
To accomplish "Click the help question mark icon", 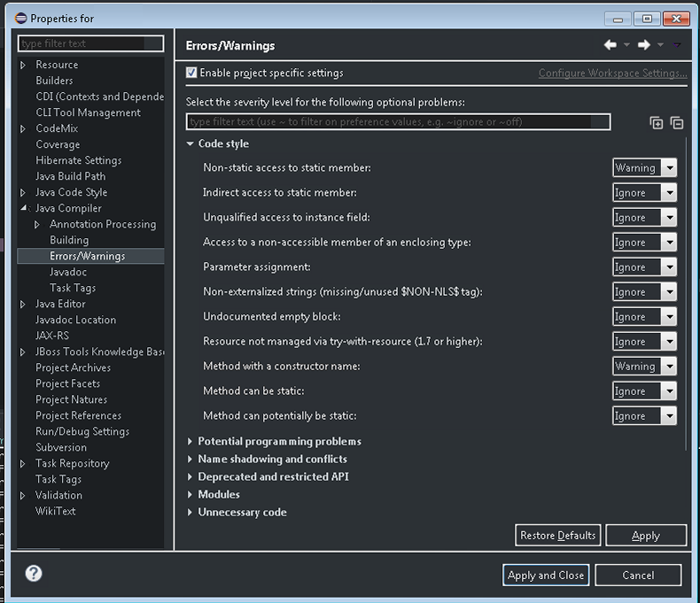I will pos(34,573).
